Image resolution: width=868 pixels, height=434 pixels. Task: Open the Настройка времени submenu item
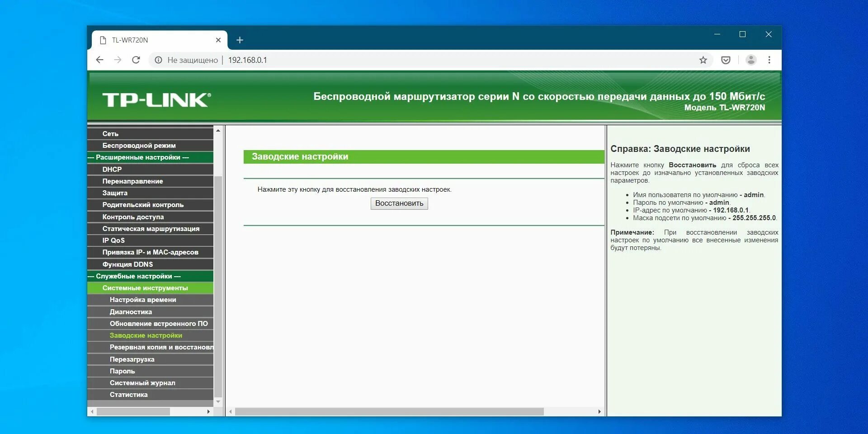coord(150,300)
